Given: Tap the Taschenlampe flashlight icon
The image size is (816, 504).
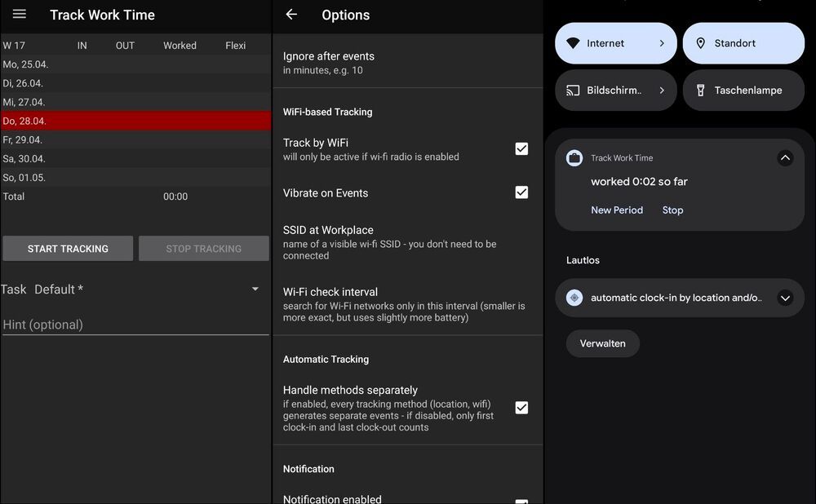Looking at the screenshot, I should click(x=700, y=90).
